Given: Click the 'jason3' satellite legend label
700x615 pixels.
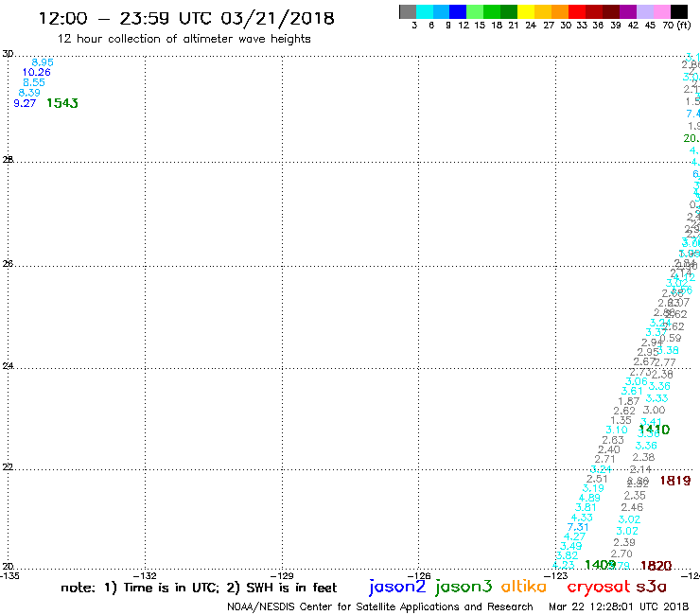Looking at the screenshot, I should coord(464,587).
